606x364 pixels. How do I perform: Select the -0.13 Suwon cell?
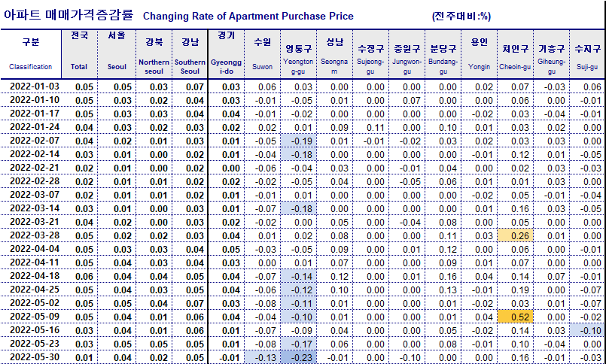click(x=263, y=357)
